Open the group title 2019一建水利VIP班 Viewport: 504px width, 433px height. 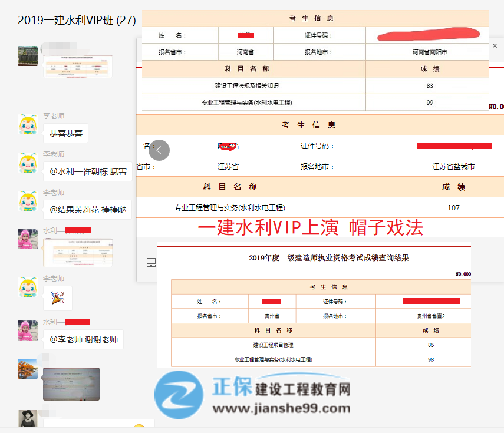(77, 21)
